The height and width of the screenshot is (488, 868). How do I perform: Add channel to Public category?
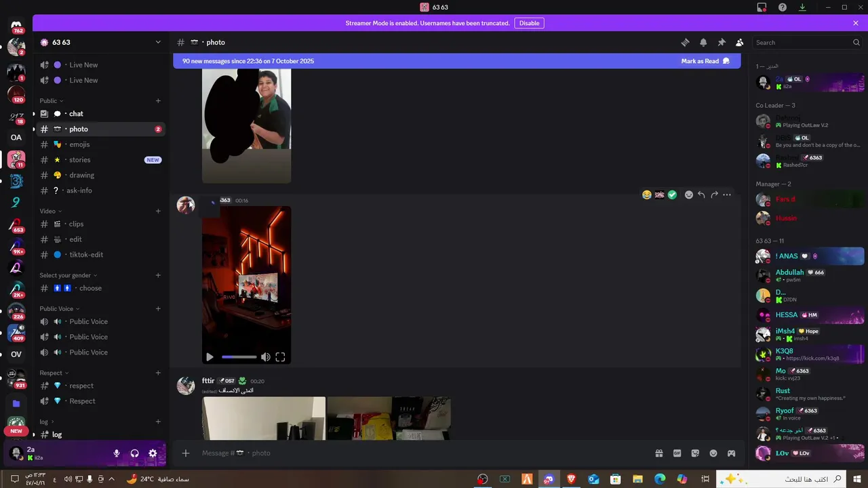tap(158, 101)
